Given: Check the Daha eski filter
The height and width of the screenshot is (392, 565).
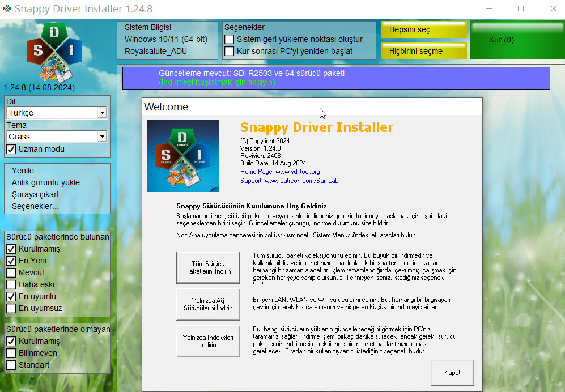Looking at the screenshot, I should (11, 284).
